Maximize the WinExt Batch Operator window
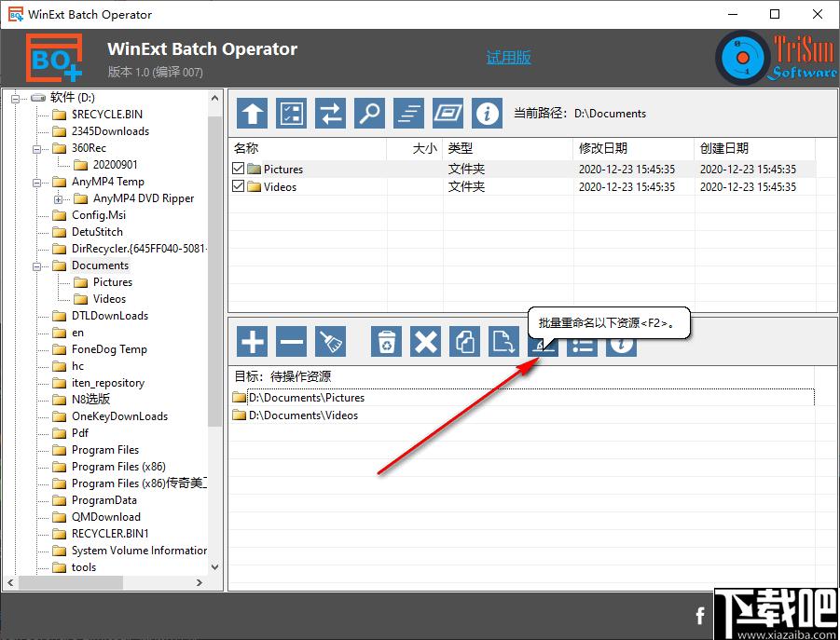 [x=775, y=15]
